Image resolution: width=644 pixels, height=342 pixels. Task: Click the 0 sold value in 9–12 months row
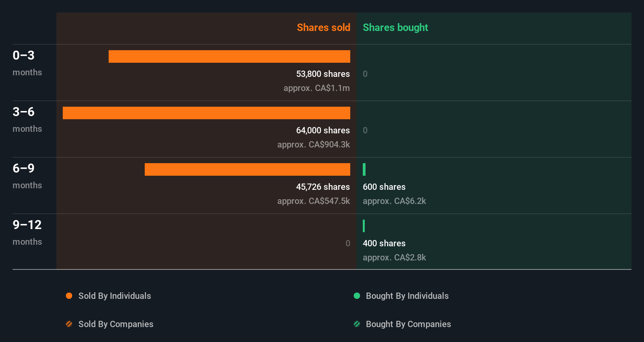pyautogui.click(x=348, y=244)
